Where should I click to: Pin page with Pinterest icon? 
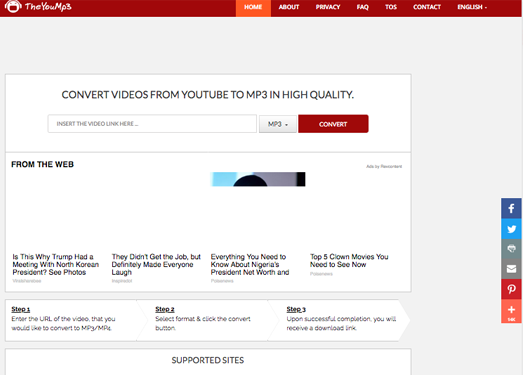(511, 289)
